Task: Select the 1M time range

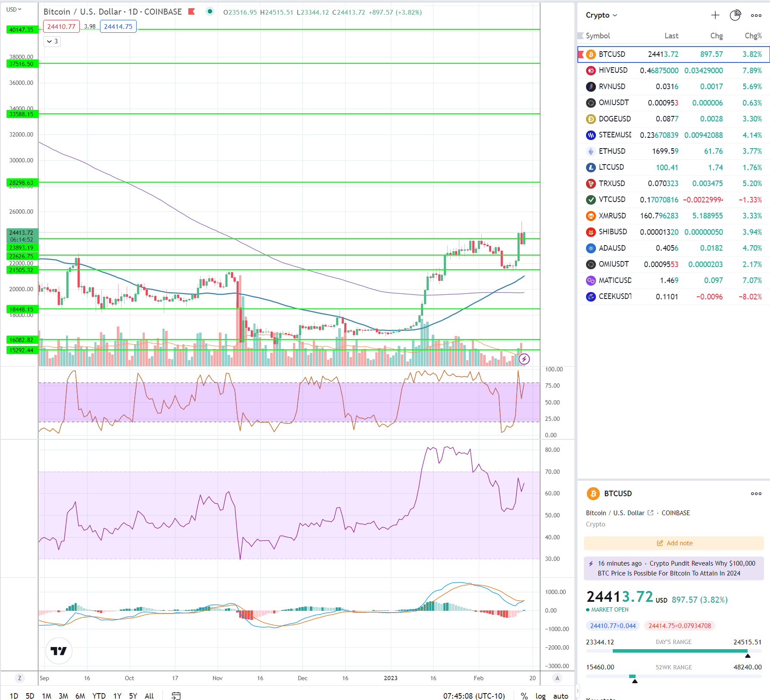Action: [47, 696]
